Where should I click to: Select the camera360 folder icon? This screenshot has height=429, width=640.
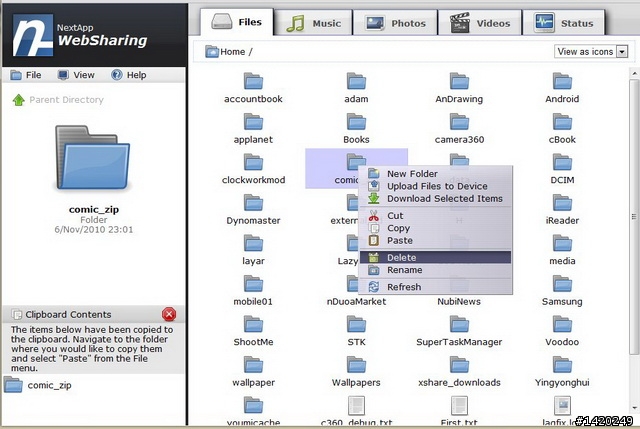(459, 122)
